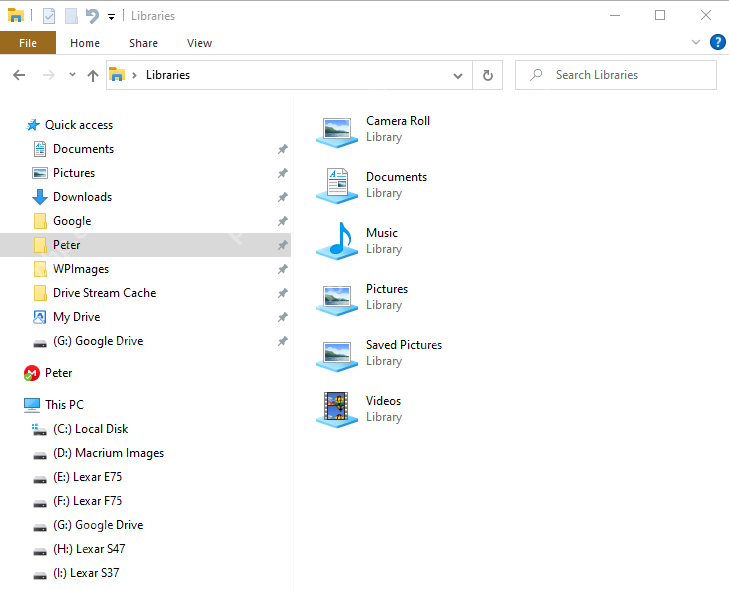Open the File menu tab
Screen dimensions: 729x590
pos(28,43)
